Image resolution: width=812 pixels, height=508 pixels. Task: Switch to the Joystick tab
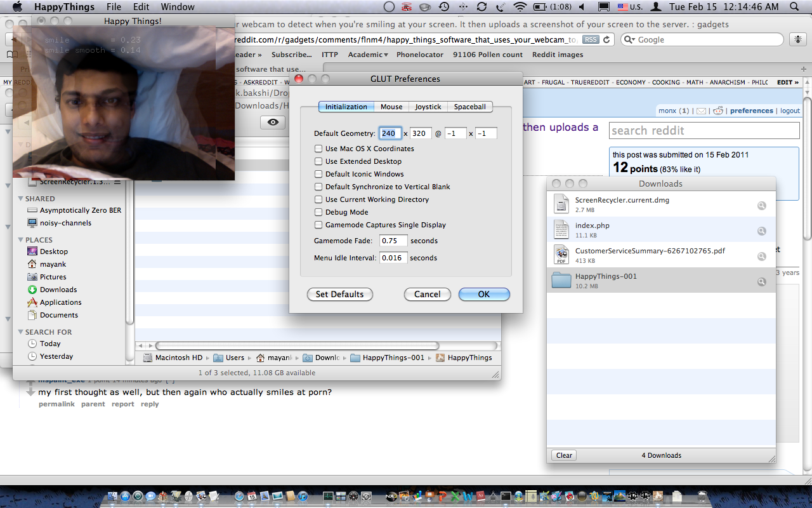428,107
